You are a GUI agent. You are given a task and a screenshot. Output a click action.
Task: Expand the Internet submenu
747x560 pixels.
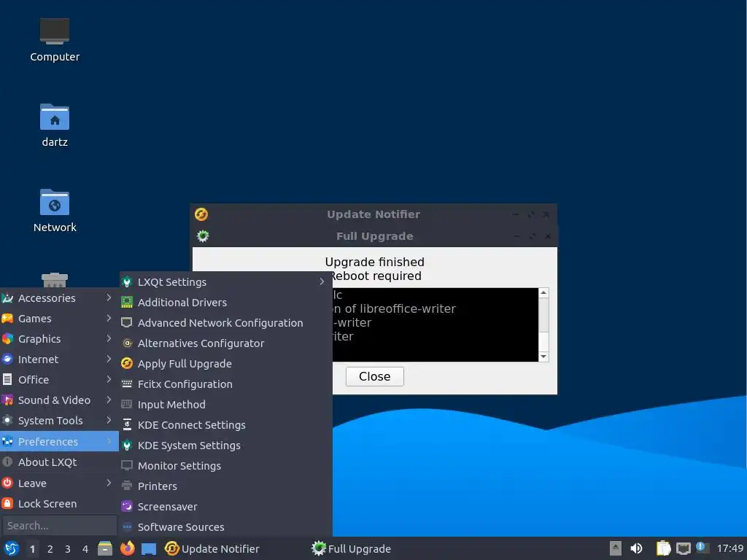pyautogui.click(x=59, y=359)
